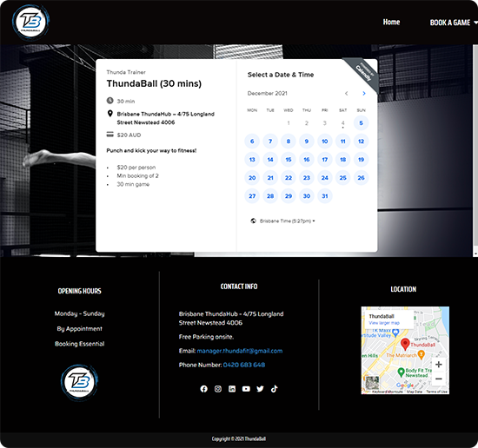The height and width of the screenshot is (448, 478).
Task: Click the manager.thundafit@gmail.com email link
Action: click(240, 351)
